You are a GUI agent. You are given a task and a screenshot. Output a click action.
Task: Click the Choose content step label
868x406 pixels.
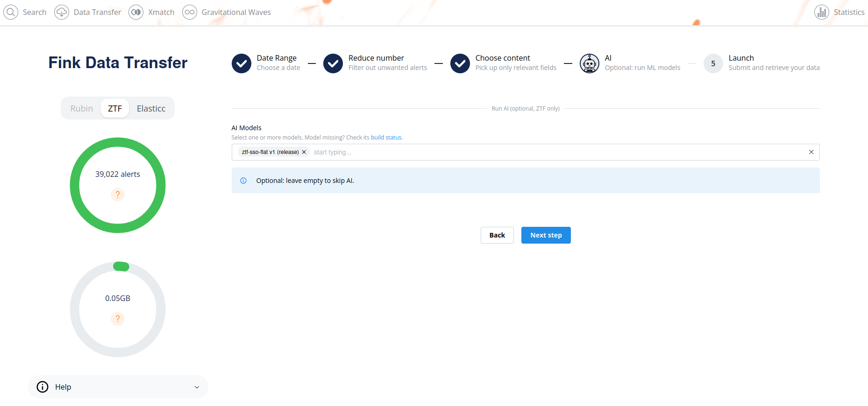[503, 58]
